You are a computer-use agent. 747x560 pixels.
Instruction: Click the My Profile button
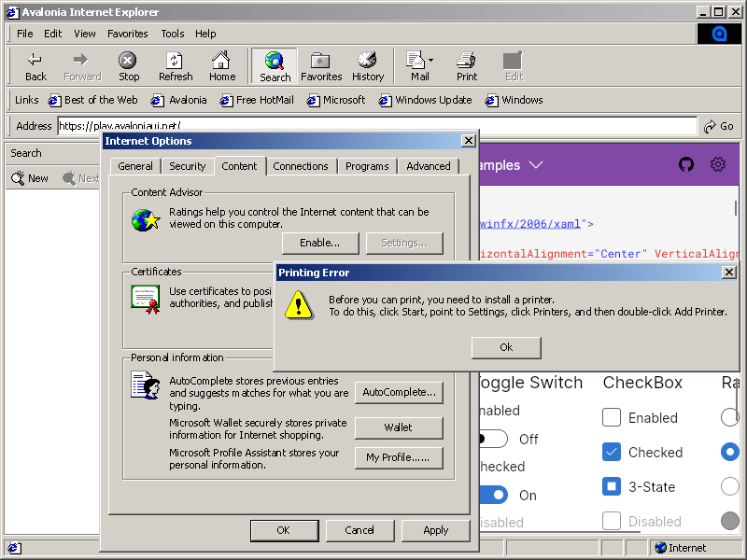[x=400, y=457]
